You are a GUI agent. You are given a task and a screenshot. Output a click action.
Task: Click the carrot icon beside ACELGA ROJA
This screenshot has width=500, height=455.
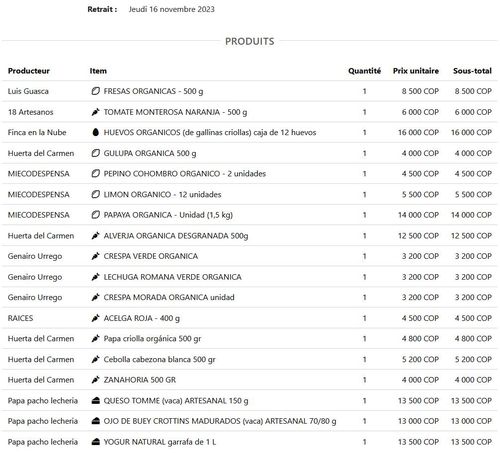95,318
